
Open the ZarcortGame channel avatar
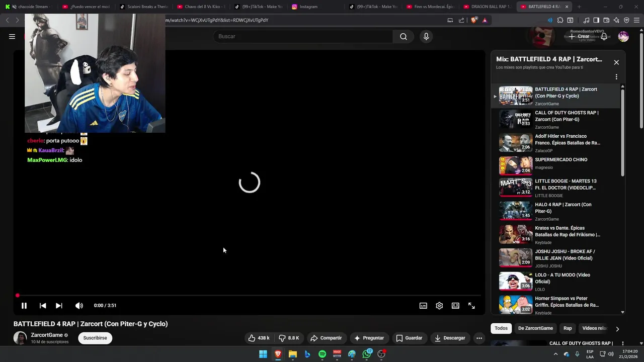(x=20, y=338)
